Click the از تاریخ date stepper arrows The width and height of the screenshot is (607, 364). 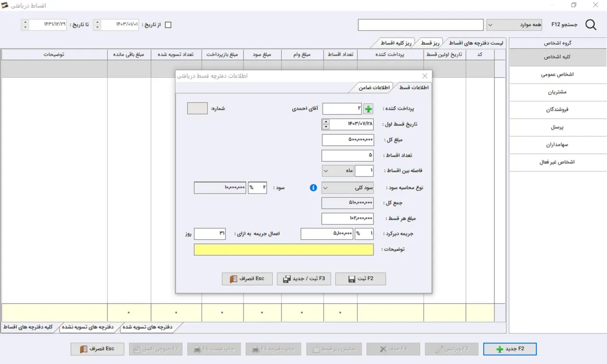pyautogui.click(x=97, y=25)
